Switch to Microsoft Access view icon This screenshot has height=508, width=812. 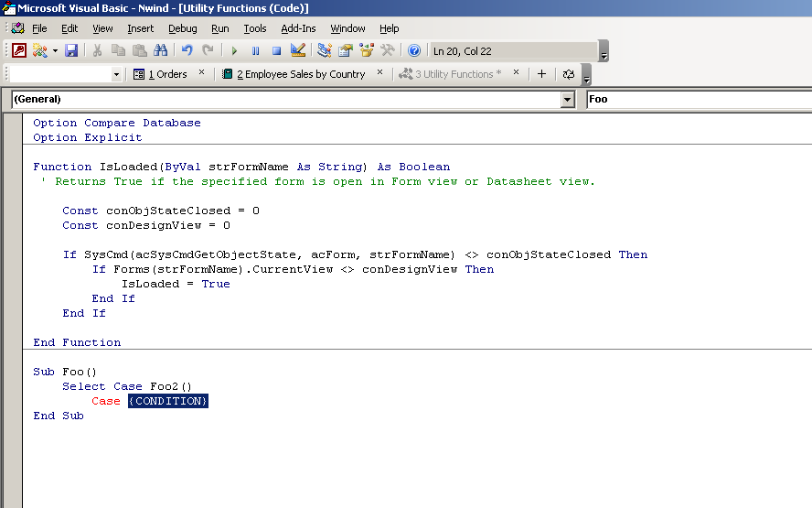point(19,50)
